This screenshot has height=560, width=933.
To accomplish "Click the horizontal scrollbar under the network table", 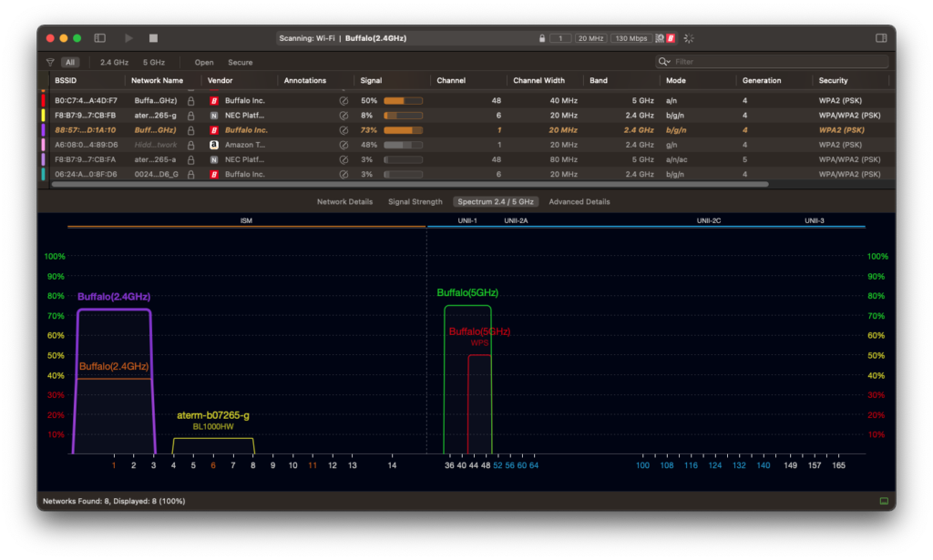I will pyautogui.click(x=410, y=184).
